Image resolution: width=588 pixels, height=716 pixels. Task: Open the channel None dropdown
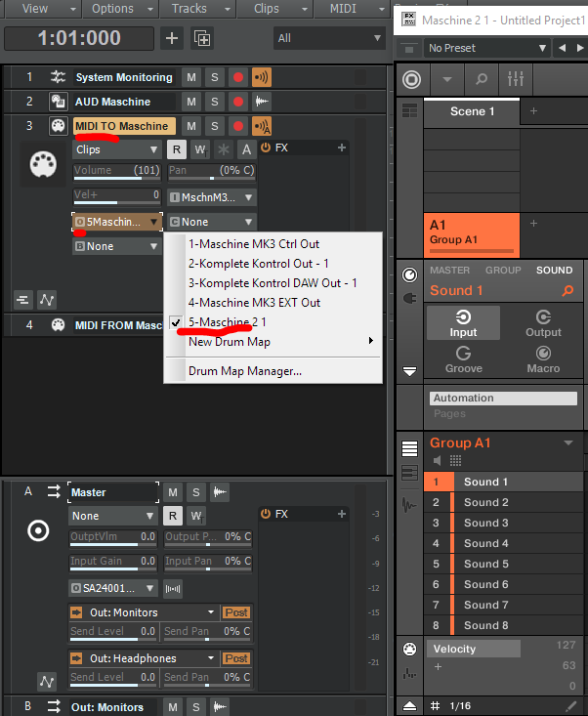click(x=212, y=222)
